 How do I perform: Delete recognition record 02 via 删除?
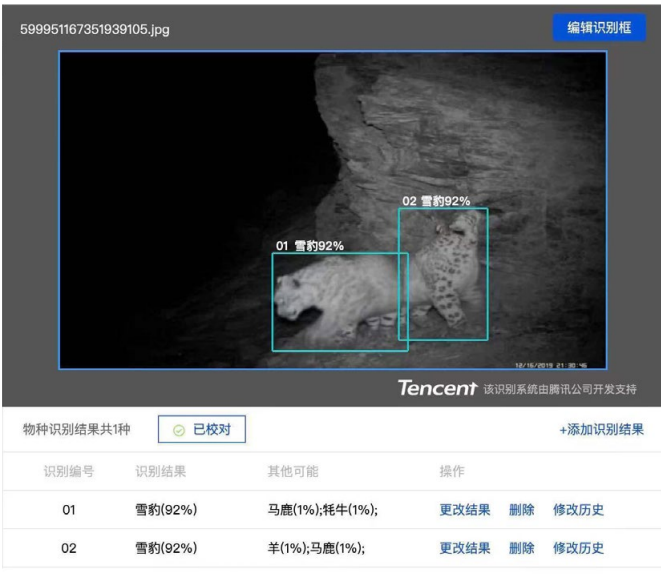click(521, 548)
